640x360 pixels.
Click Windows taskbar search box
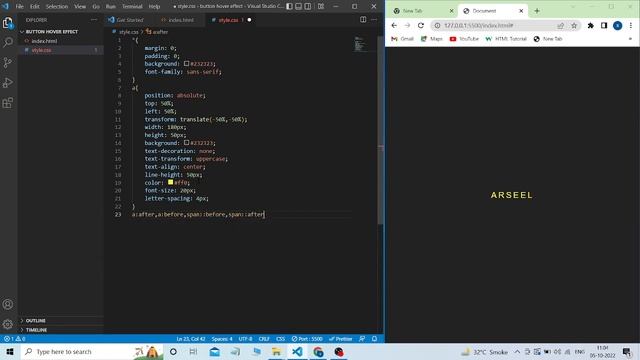point(91,351)
